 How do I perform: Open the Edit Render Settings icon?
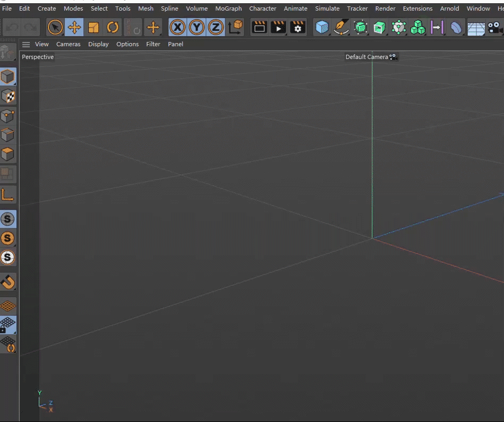pyautogui.click(x=298, y=27)
